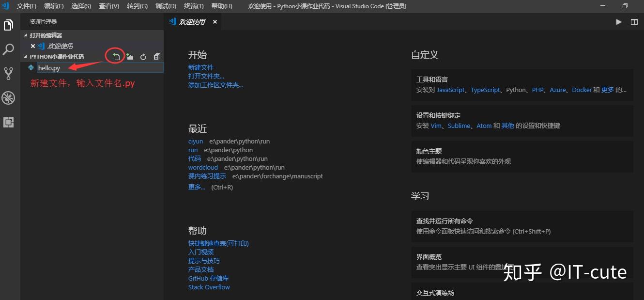Viewport: 644px width, 300px height.
Task: Collapse the 打开的编辑器 section
Action: (x=26, y=35)
